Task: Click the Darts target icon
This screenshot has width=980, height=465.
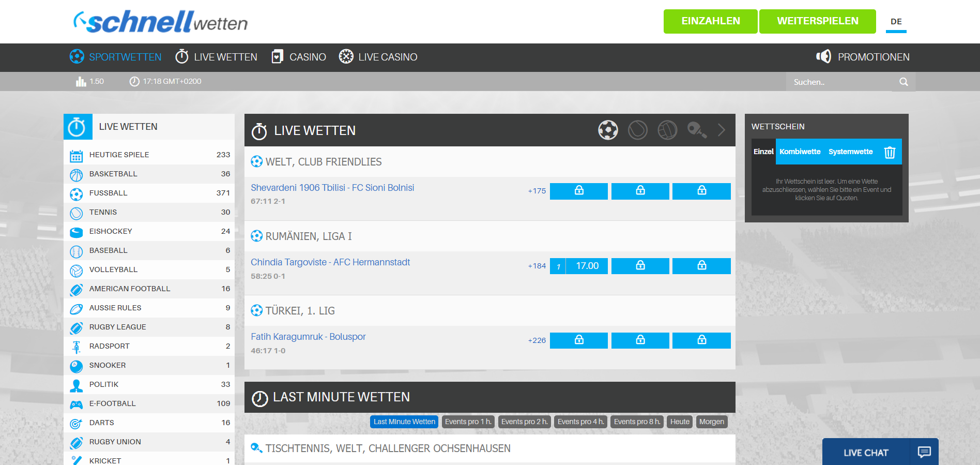Action: click(x=76, y=424)
